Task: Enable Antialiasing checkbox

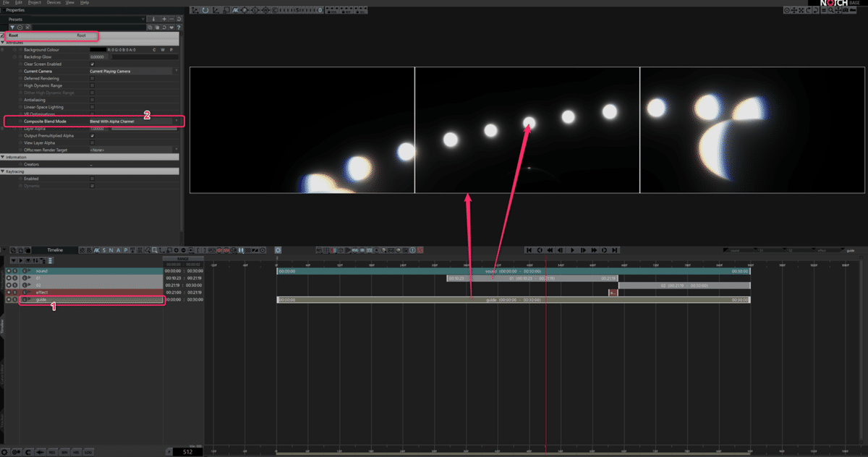Action: pyautogui.click(x=92, y=100)
